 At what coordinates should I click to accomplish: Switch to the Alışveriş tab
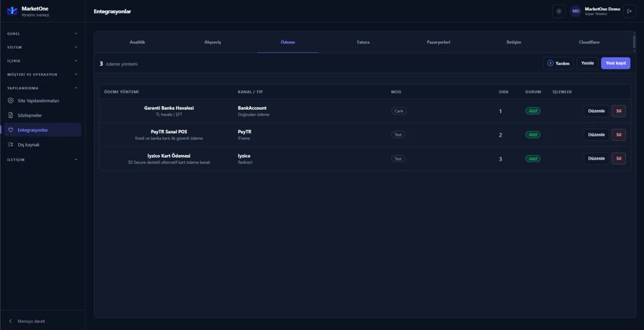[212, 42]
